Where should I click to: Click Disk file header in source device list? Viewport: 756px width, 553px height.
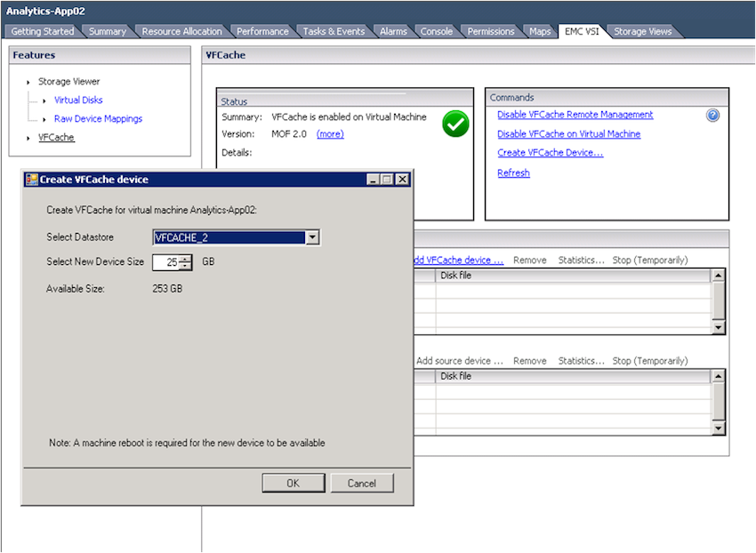tap(573, 377)
